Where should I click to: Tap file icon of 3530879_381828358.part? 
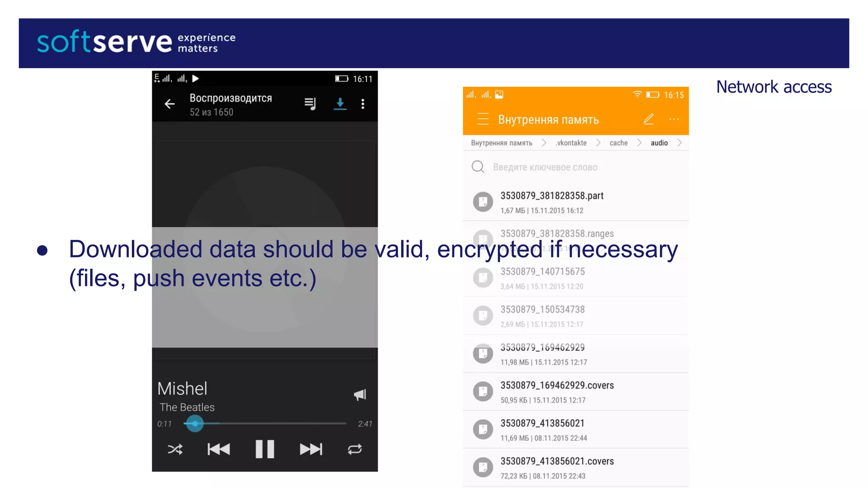click(483, 202)
